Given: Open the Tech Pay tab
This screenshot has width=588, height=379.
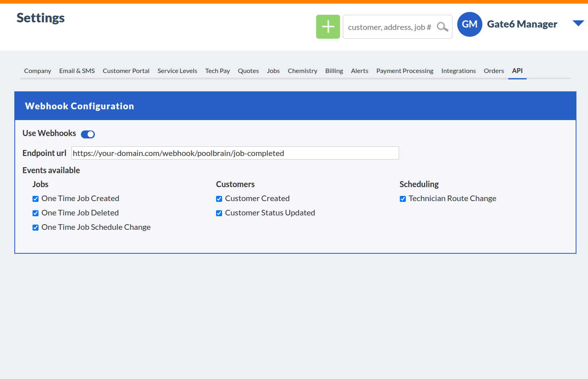Looking at the screenshot, I should [217, 71].
